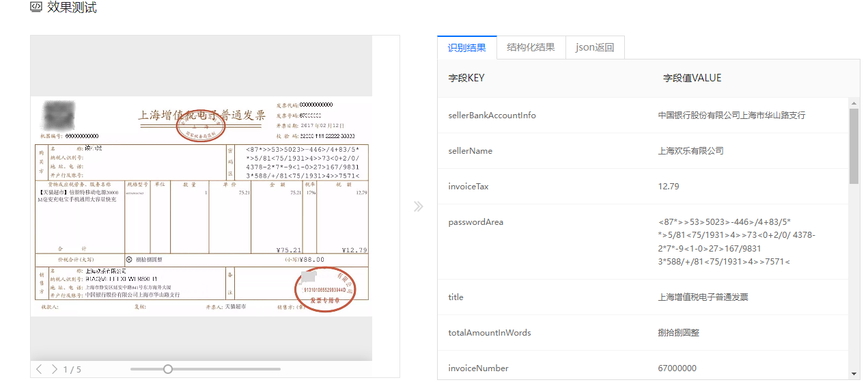Select the invoiceTax key cell
Image resolution: width=868 pixels, height=391 pixels.
coord(468,187)
